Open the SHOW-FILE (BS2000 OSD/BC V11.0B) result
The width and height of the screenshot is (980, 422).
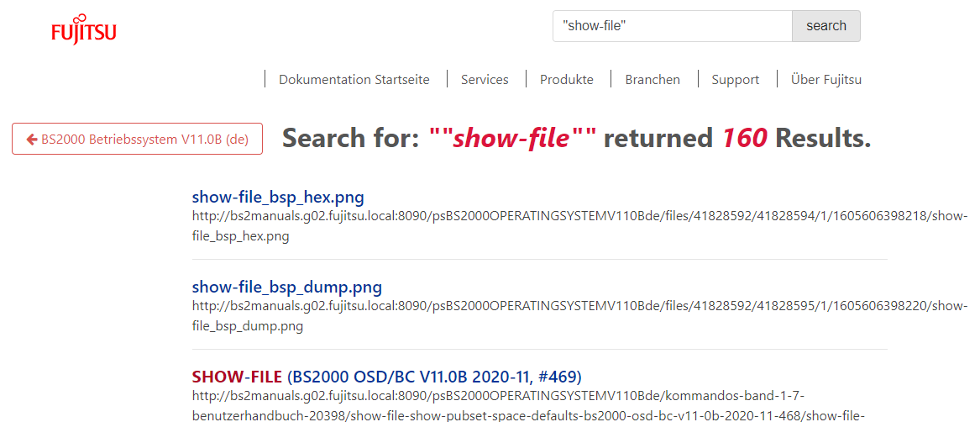point(386,376)
